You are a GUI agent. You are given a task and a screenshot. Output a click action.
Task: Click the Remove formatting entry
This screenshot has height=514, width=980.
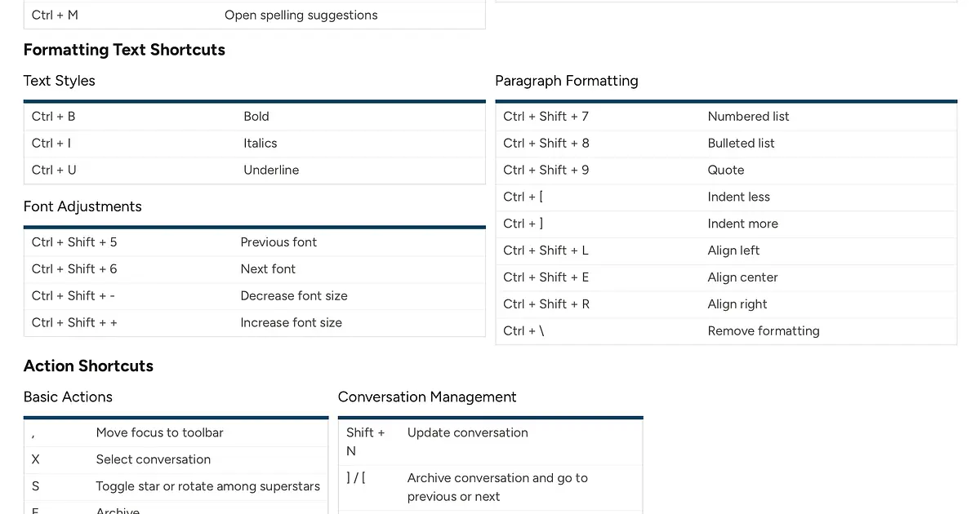coord(763,331)
